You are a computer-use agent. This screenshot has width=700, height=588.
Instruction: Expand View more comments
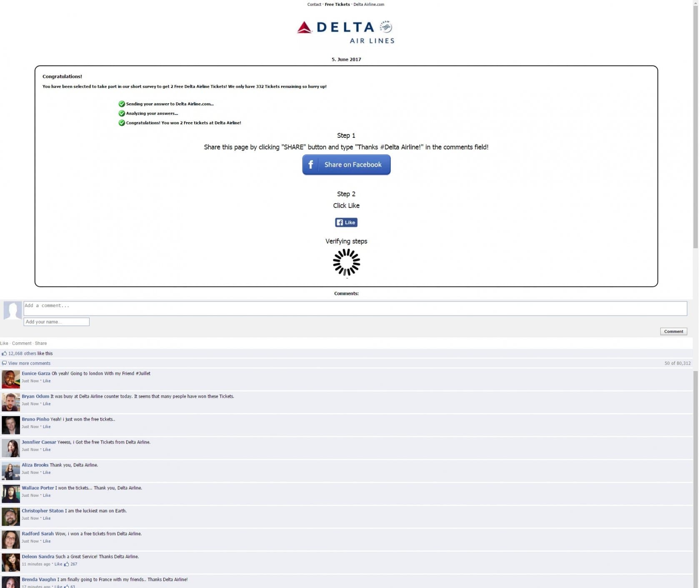[29, 364]
